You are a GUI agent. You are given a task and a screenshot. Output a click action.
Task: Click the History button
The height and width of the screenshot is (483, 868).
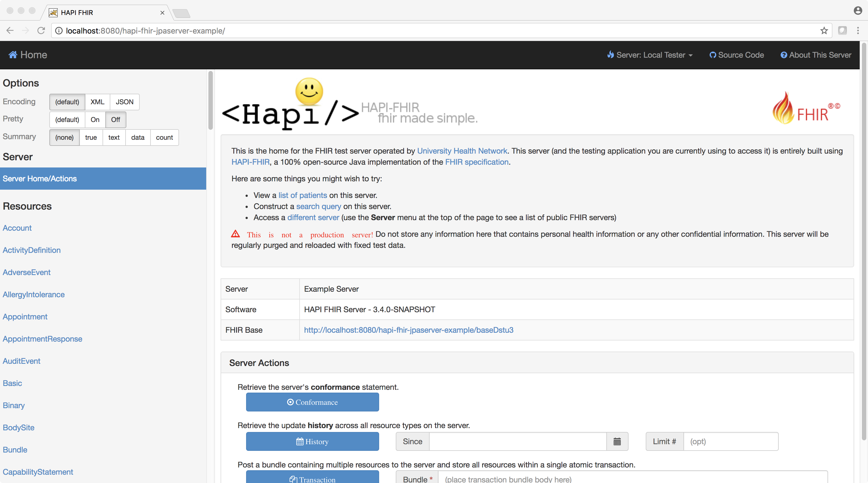312,441
